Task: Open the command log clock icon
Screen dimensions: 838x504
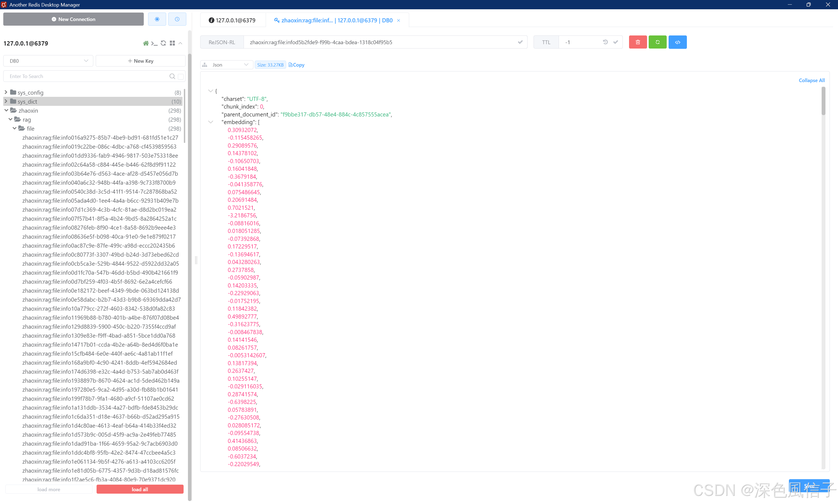Action: coord(177,19)
